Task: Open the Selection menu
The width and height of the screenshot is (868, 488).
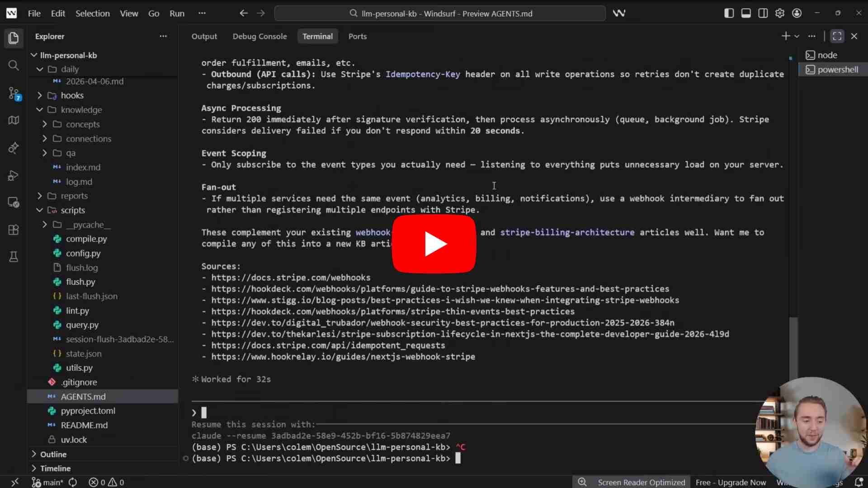Action: pos(92,13)
